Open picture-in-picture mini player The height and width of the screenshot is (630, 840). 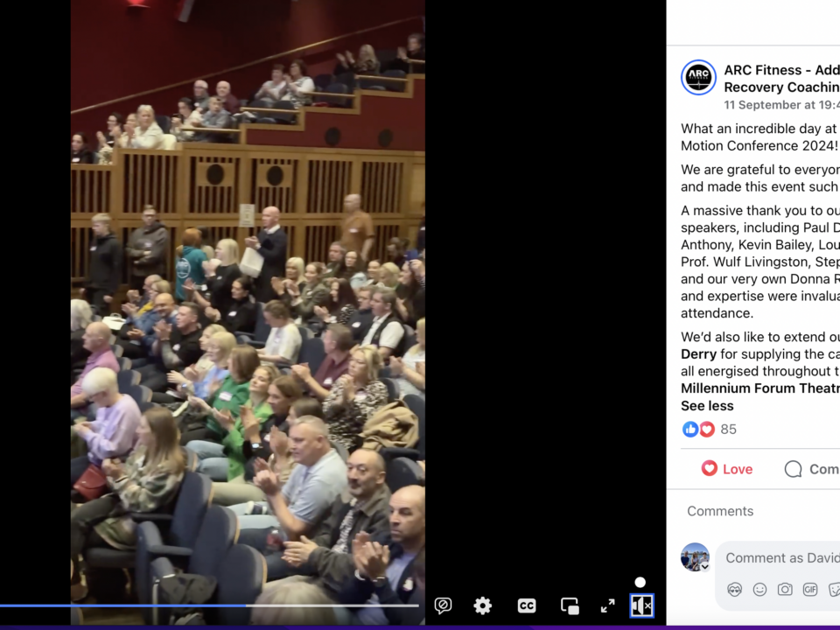click(x=570, y=605)
